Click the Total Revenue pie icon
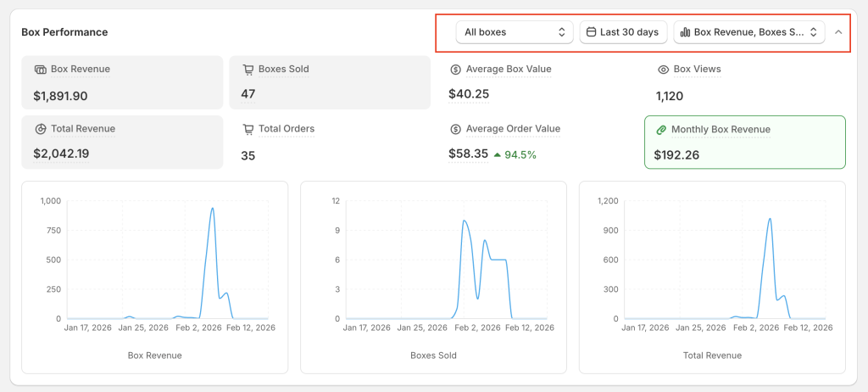868x392 pixels. point(40,129)
